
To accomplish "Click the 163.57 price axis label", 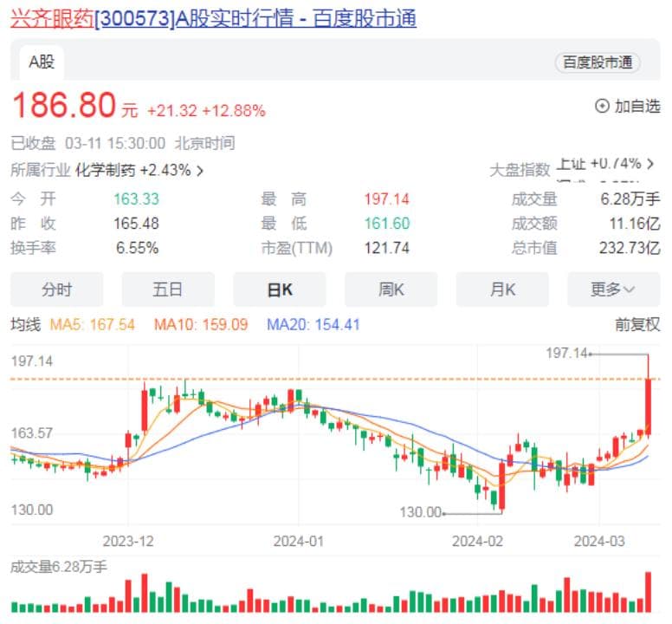I will pyautogui.click(x=32, y=433).
